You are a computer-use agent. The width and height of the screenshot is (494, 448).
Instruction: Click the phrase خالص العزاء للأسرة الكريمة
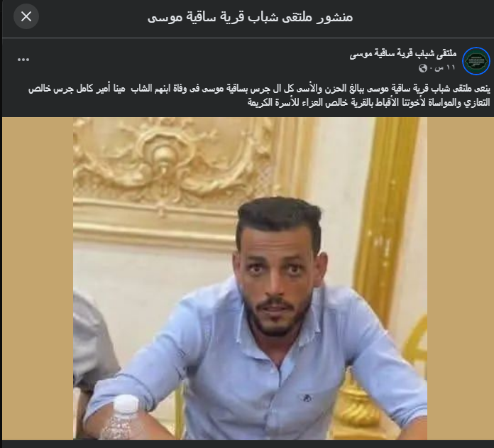coord(286,102)
